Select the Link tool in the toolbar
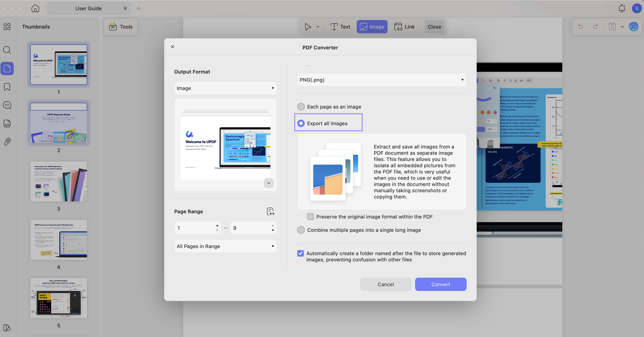 404,26
